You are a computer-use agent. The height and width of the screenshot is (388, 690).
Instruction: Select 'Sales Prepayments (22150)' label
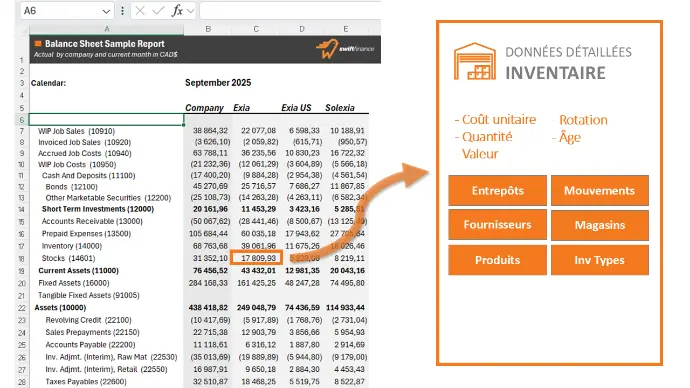(x=92, y=332)
